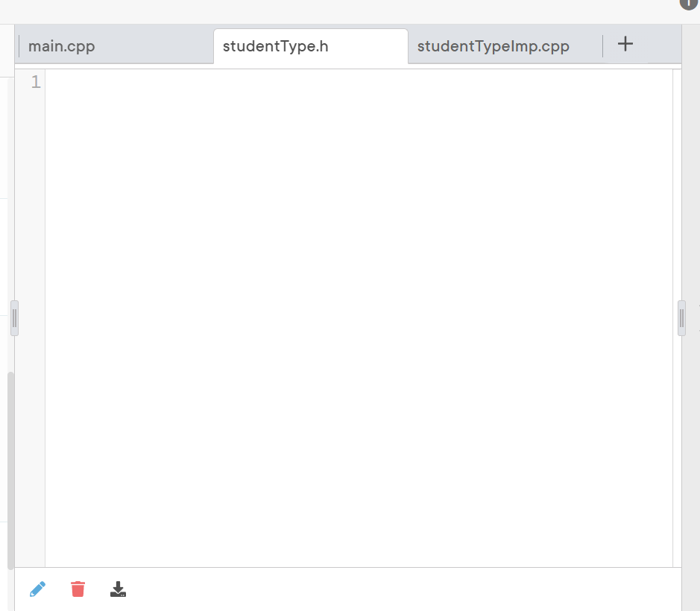Screen dimensions: 700x611
Task: Rename studentType.h via the pencil icon
Action: coord(38,589)
